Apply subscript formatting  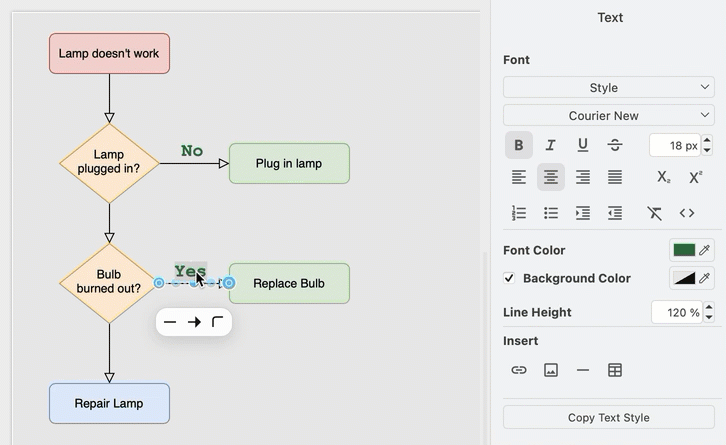[x=663, y=177]
